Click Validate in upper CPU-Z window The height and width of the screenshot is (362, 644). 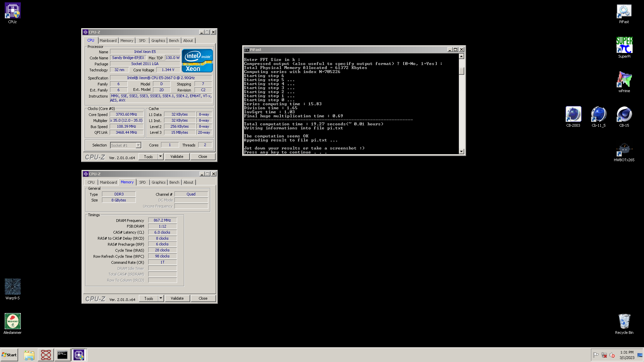point(177,157)
